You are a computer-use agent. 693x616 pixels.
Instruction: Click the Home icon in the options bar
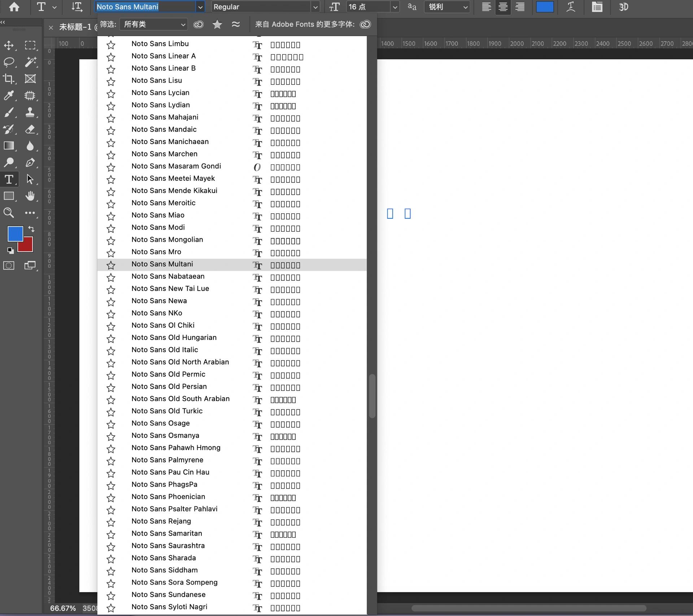[14, 7]
